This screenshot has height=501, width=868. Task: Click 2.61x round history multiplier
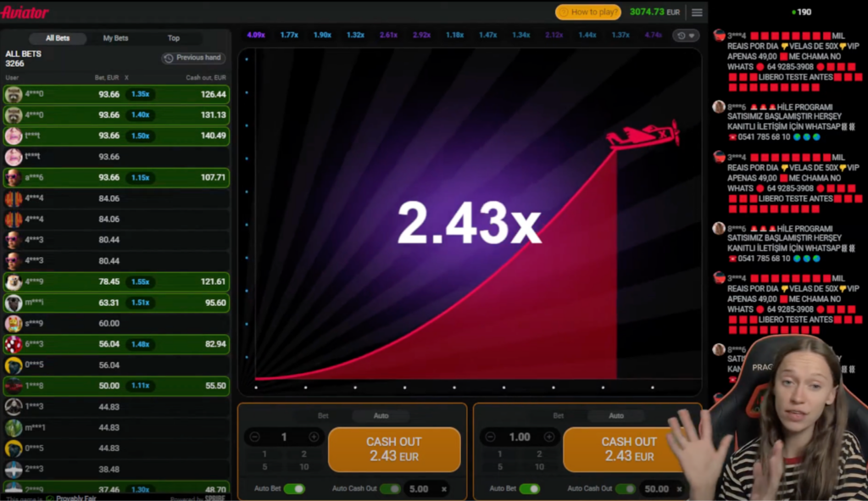[x=388, y=35]
